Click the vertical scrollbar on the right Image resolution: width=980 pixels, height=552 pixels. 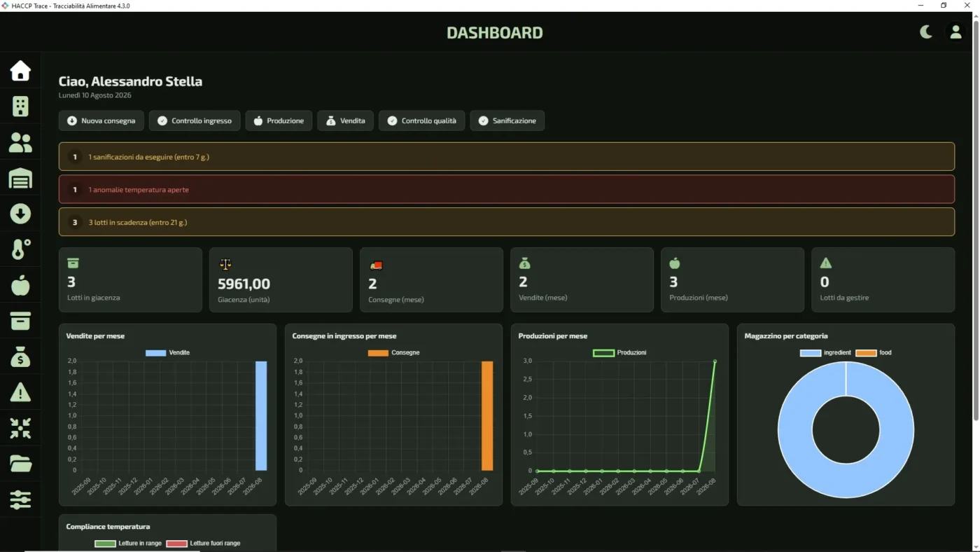tap(976, 221)
